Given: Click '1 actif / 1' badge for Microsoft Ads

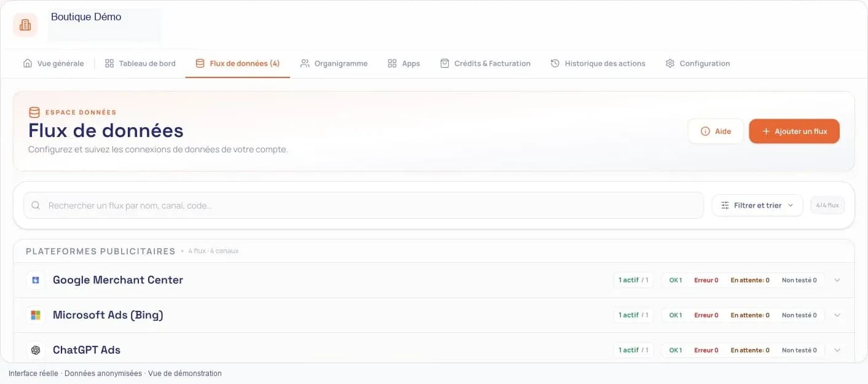Looking at the screenshot, I should pos(633,315).
